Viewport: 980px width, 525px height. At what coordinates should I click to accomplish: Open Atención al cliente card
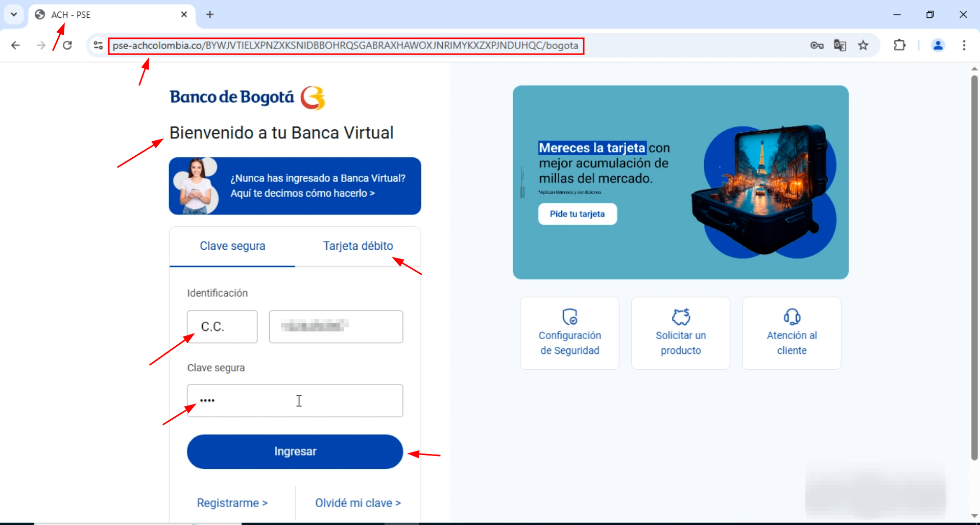click(792, 333)
